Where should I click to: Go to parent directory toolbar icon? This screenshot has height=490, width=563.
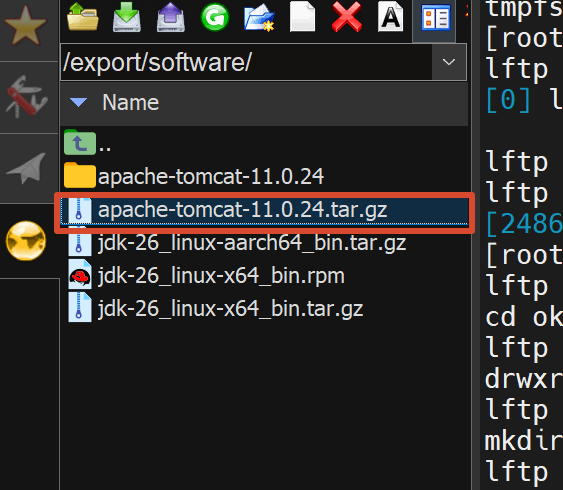[83, 17]
